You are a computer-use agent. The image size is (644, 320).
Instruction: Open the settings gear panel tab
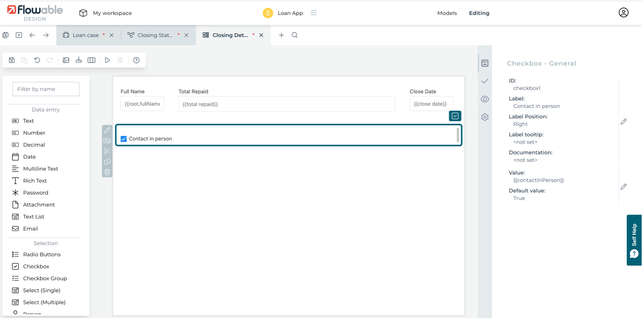[x=485, y=117]
